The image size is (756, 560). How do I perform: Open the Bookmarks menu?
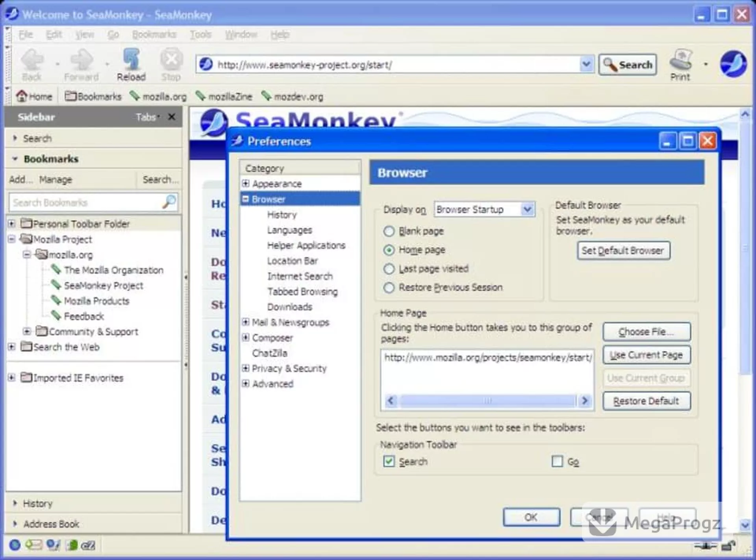(154, 35)
